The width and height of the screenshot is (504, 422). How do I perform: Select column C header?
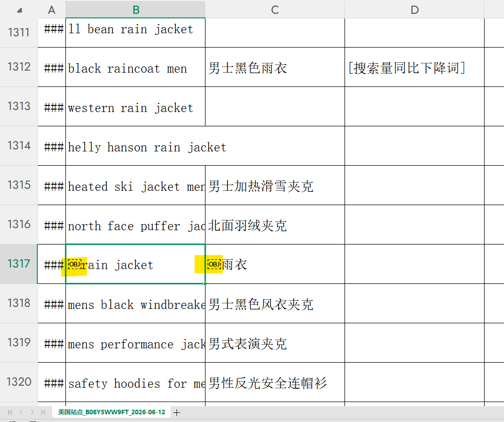coord(275,10)
